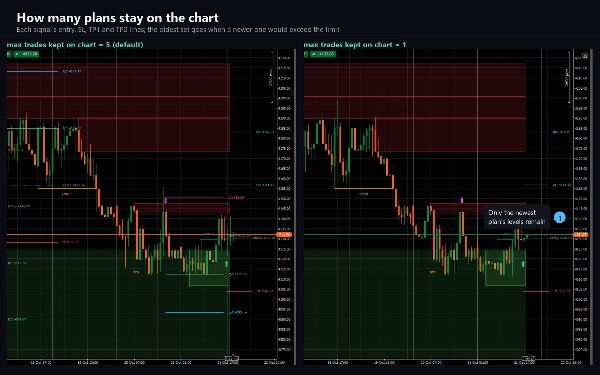Click the vertical gray scrollbar beside the right chart
The height and width of the screenshot is (375, 600).
point(591,207)
